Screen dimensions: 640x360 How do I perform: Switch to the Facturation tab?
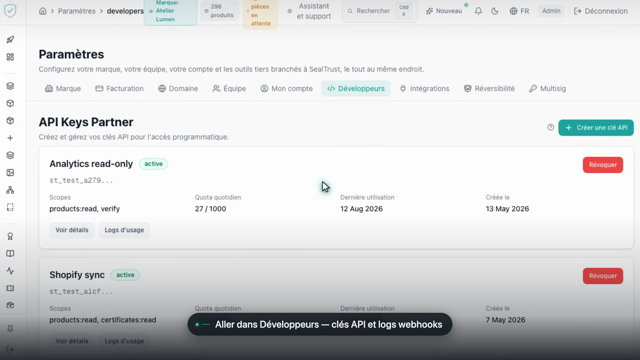click(119, 89)
